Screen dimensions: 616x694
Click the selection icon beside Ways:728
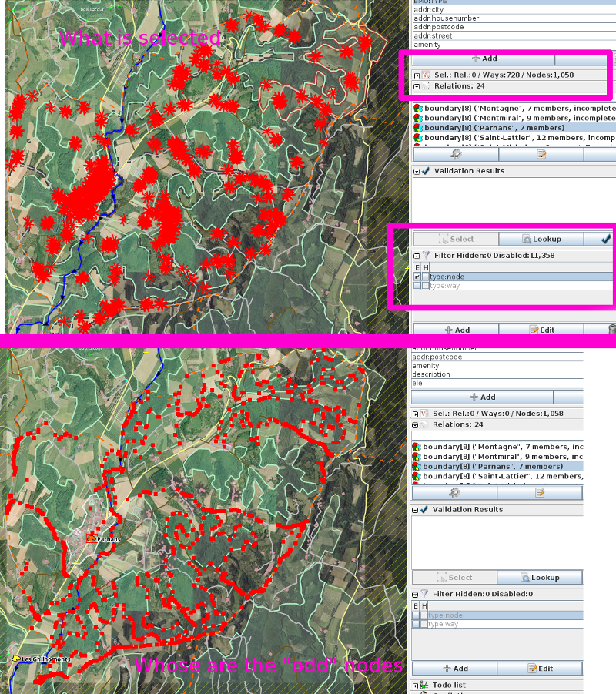tap(426, 75)
